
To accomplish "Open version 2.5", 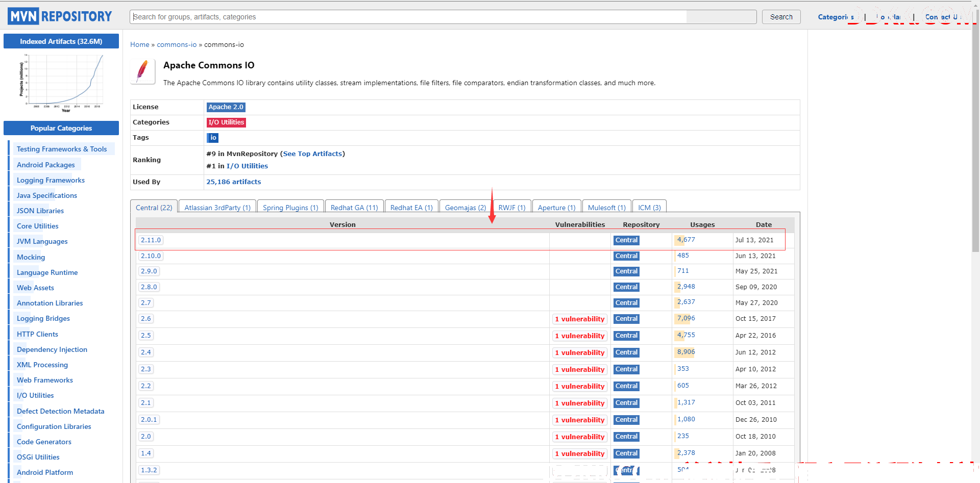I will tap(146, 335).
